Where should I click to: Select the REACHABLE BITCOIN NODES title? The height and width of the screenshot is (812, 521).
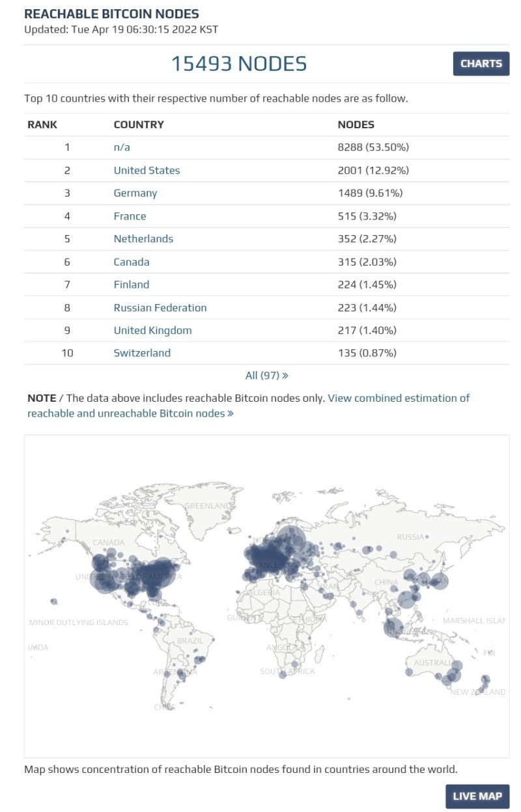[111, 14]
